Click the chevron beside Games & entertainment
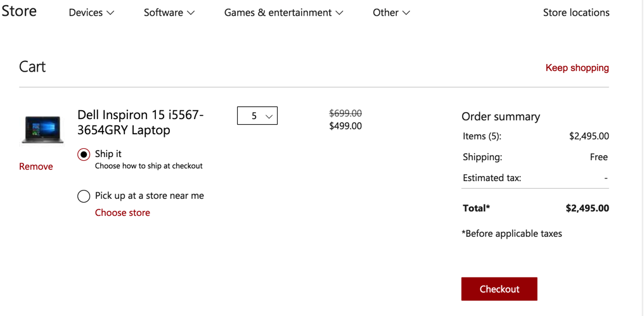Screen dimensions: 644x316 (339, 13)
